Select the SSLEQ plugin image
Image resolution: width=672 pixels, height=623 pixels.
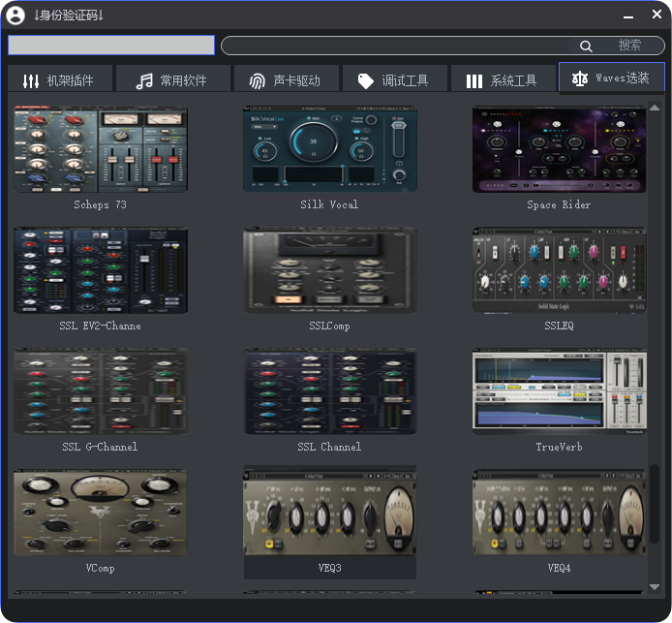(x=560, y=270)
